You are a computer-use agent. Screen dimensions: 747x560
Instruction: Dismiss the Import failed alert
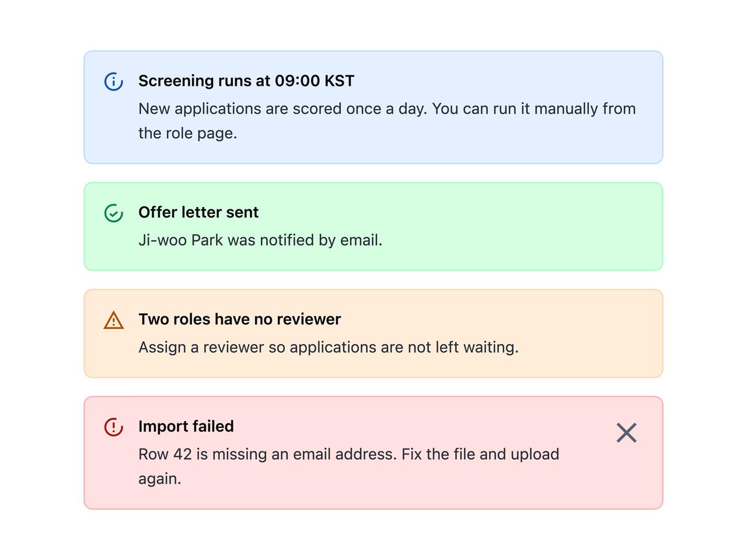click(x=627, y=433)
